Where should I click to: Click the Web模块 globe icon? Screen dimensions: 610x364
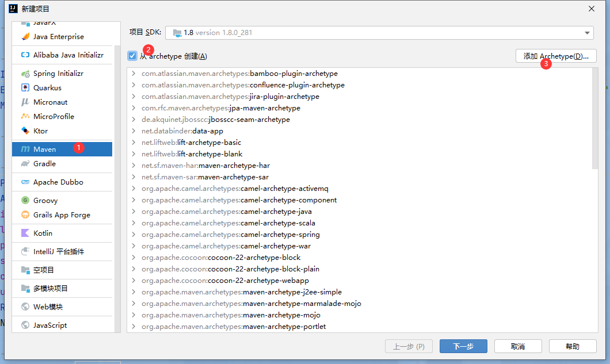[x=25, y=306]
